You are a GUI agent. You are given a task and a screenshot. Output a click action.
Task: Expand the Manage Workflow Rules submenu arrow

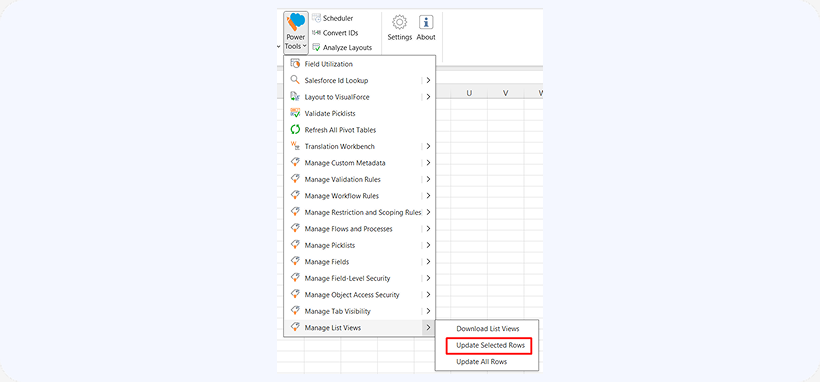[x=428, y=196]
